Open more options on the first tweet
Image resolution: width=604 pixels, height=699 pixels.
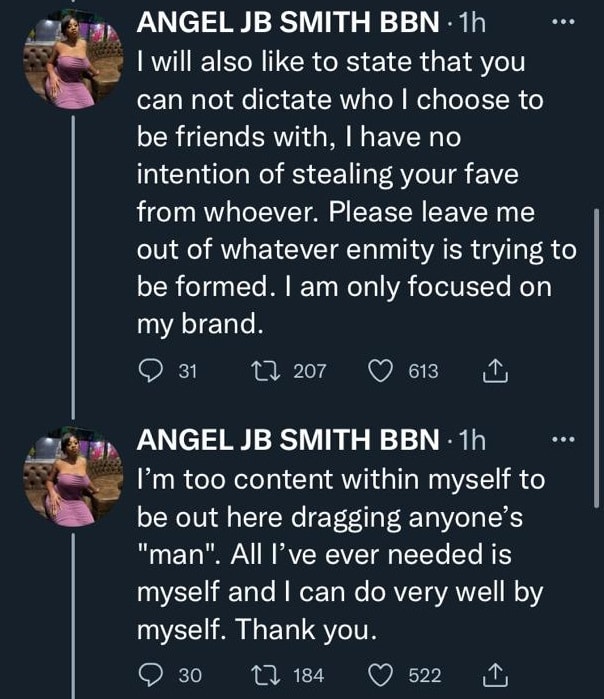[565, 23]
